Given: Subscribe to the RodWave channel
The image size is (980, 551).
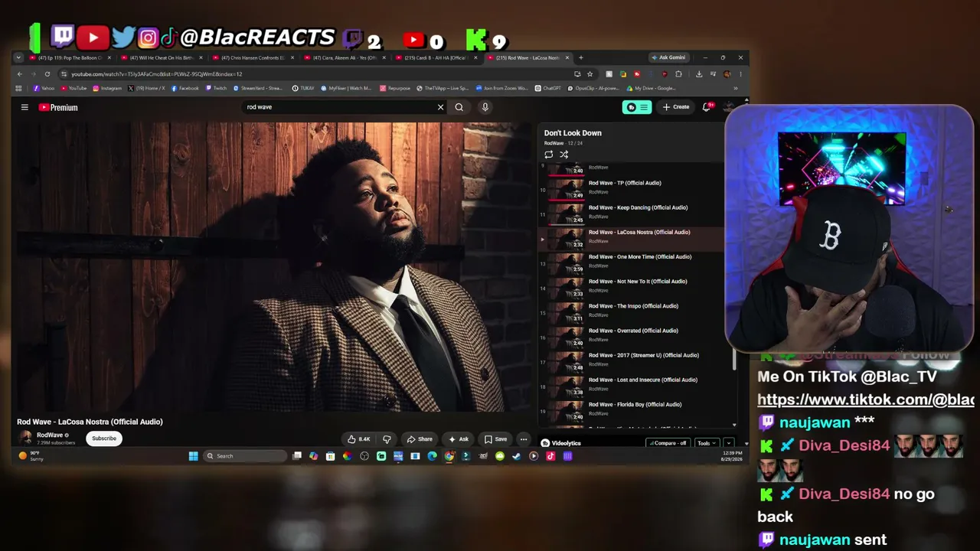Looking at the screenshot, I should coord(104,439).
